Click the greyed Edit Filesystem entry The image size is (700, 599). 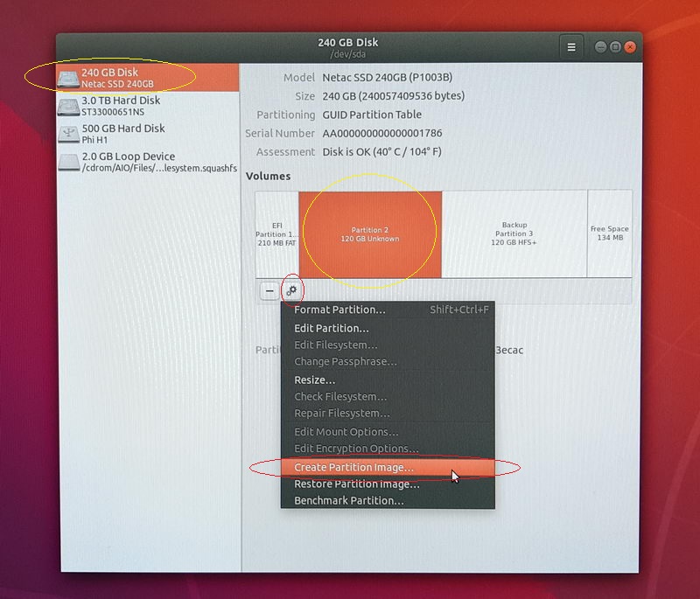point(388,345)
